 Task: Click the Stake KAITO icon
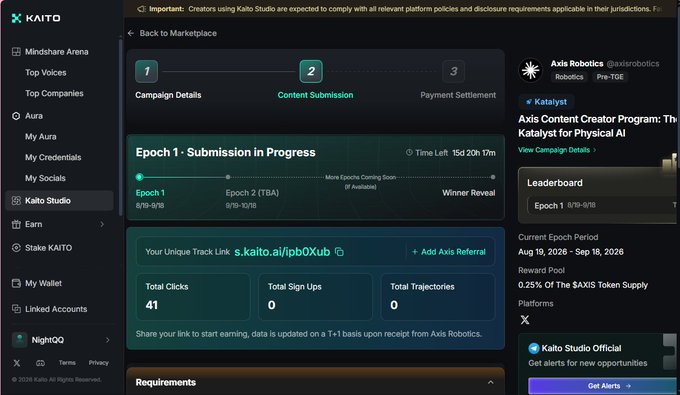[16, 248]
